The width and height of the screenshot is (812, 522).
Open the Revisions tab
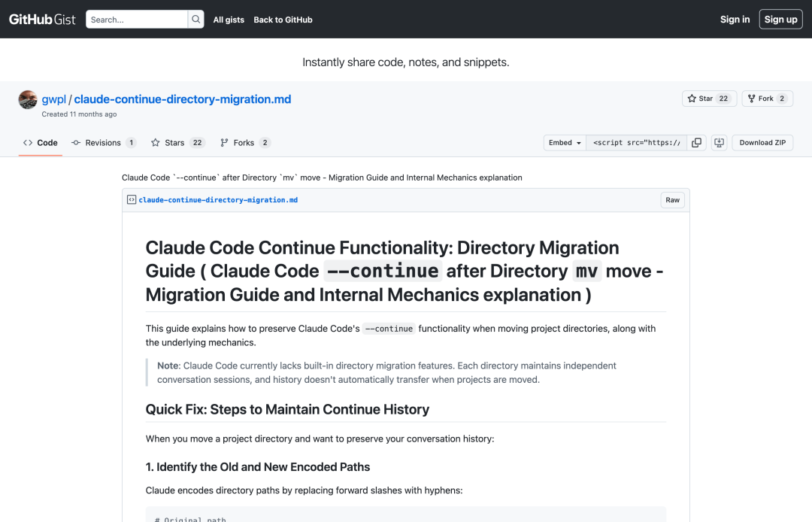click(x=104, y=142)
